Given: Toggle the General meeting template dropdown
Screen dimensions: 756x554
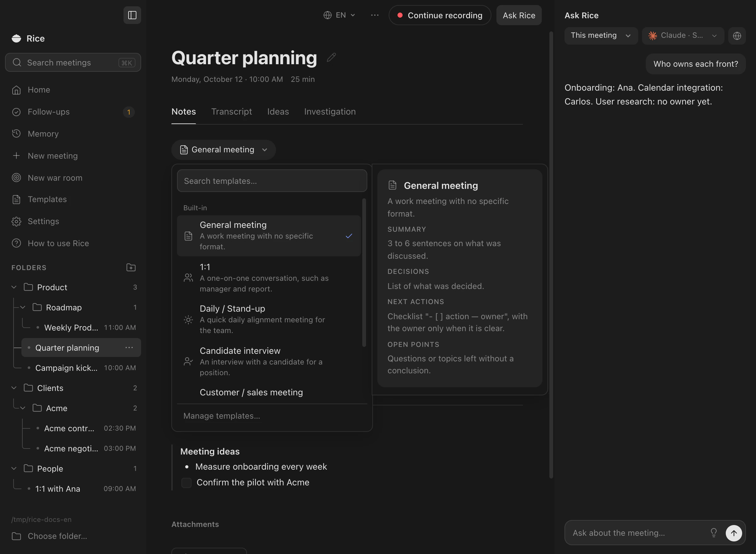Looking at the screenshot, I should (223, 150).
